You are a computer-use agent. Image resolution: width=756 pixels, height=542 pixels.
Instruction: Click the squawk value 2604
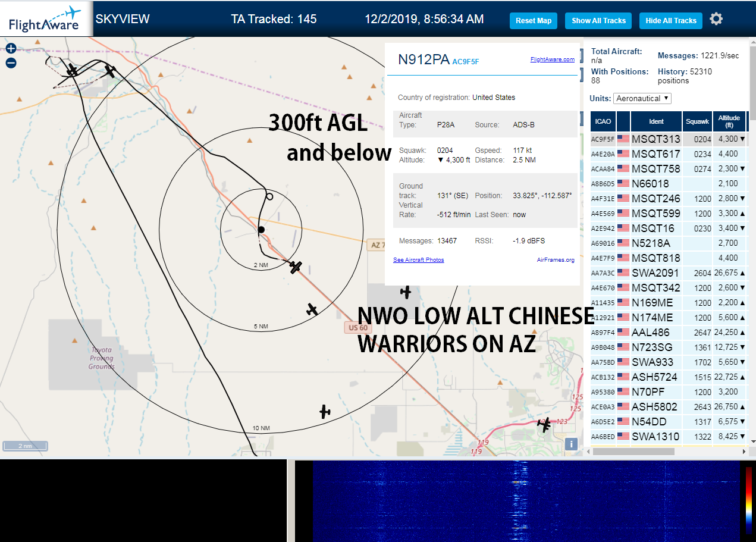[x=702, y=273]
